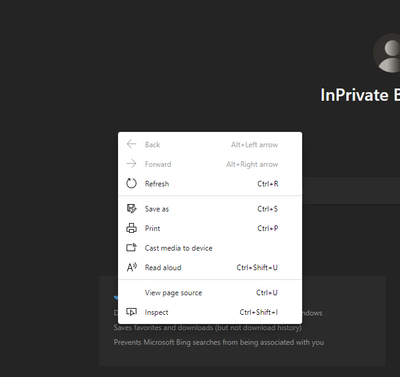
Task: Click the InPrivate profile avatar
Action: pyautogui.click(x=387, y=53)
